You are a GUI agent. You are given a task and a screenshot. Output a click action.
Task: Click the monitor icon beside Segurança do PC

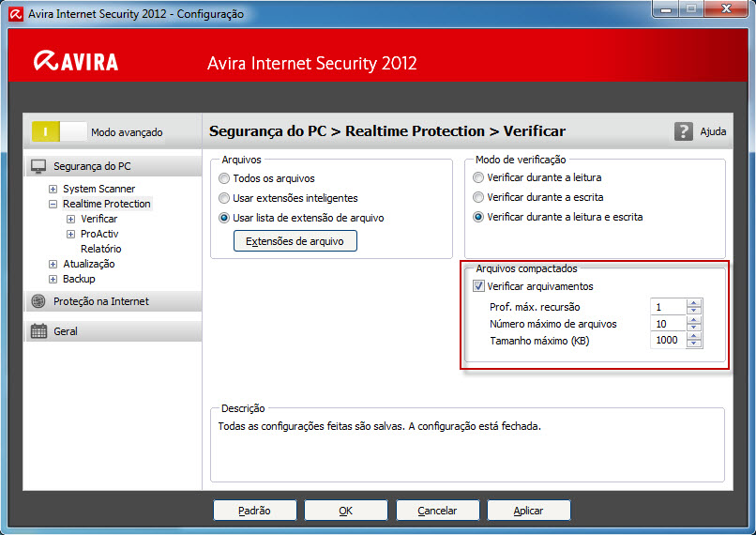point(38,166)
